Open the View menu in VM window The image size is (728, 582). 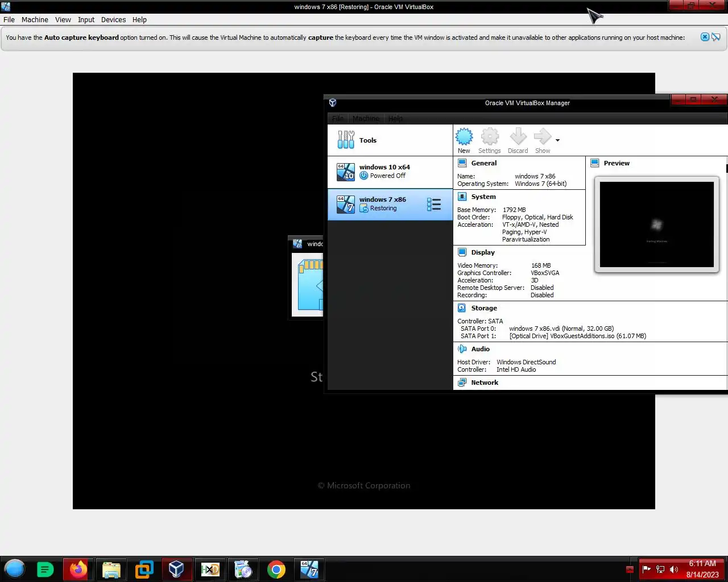coord(63,19)
